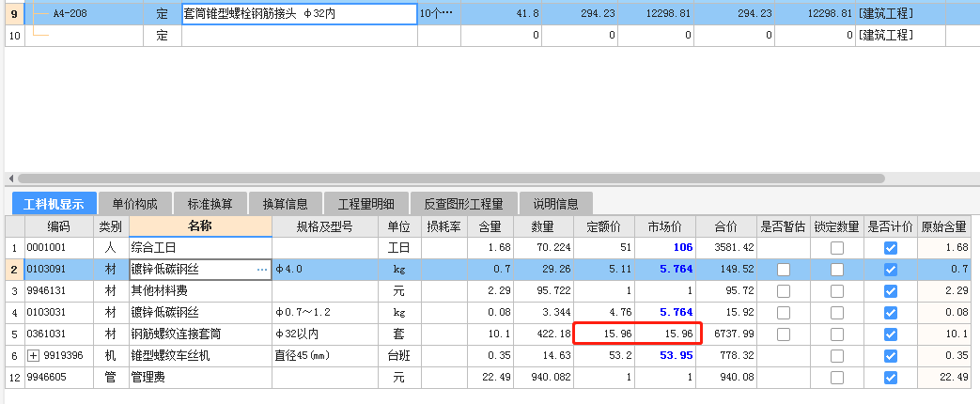The height and width of the screenshot is (404, 980).
Task: Select the 综合工日 name cell
Action: pos(201,248)
